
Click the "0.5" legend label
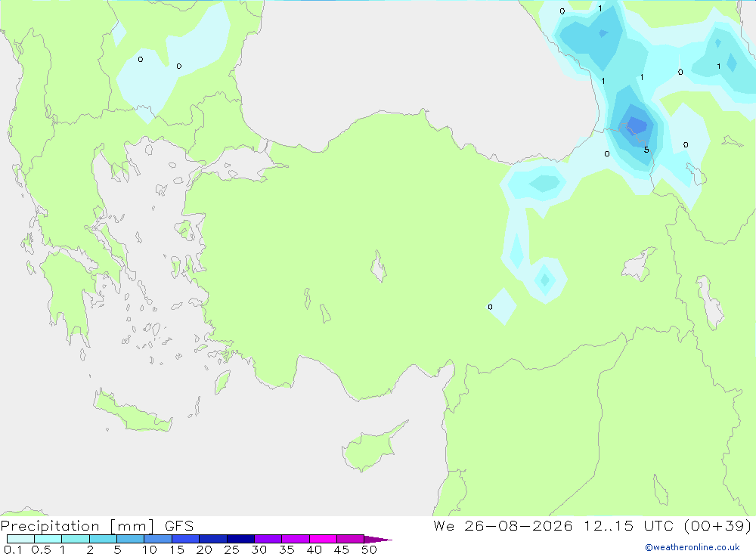(x=41, y=549)
